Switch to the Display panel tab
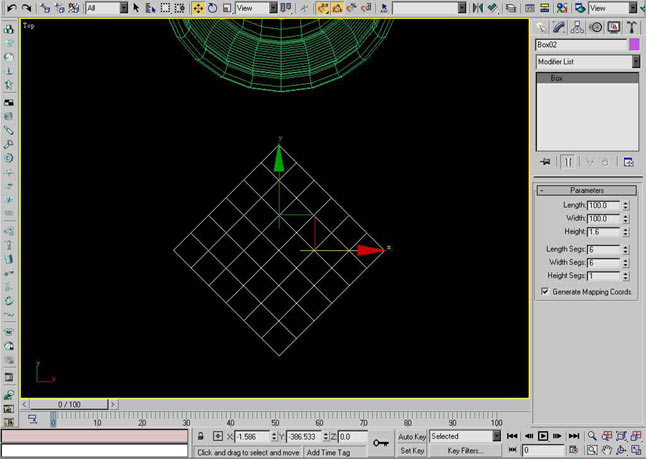Screen dimensions: 646x459 click(614, 28)
